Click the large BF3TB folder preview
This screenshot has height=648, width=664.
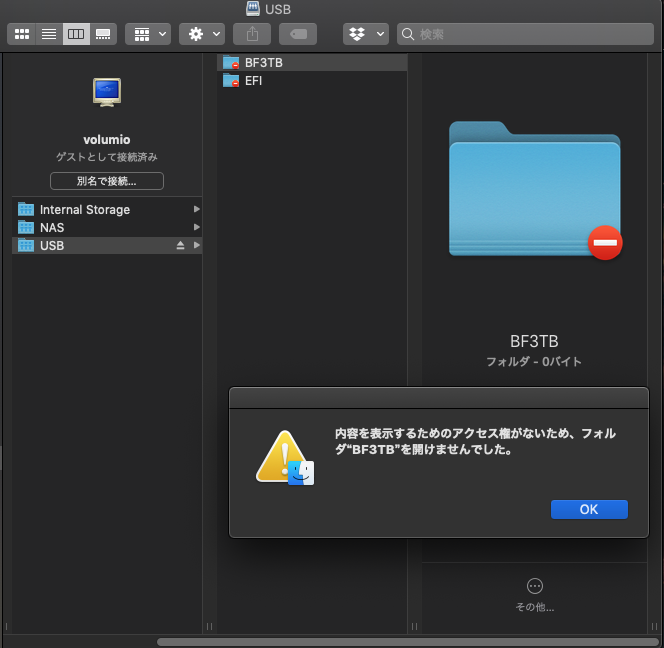(x=535, y=190)
